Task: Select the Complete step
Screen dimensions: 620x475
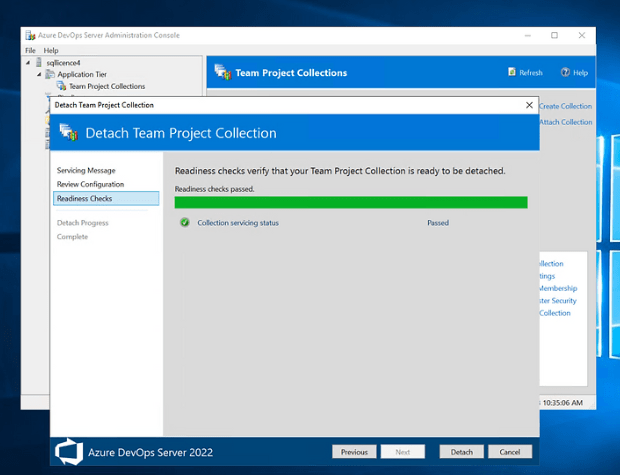Action: [72, 237]
